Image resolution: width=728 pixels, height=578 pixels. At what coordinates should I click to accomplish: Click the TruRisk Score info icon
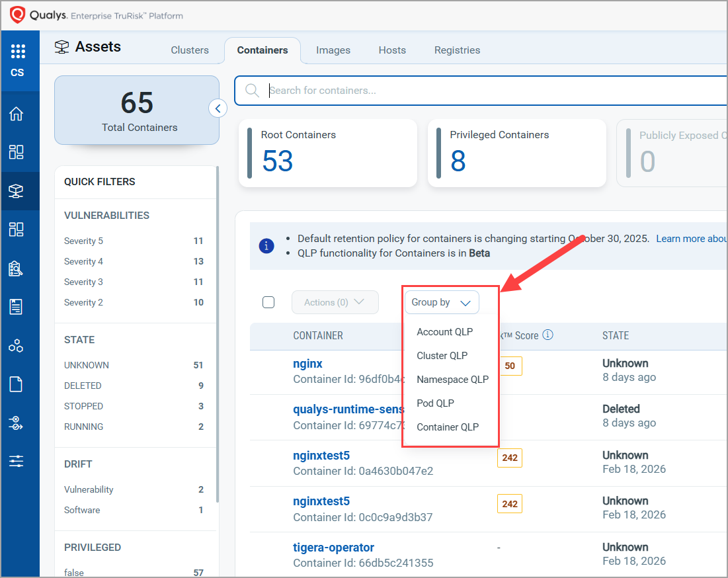tap(547, 335)
